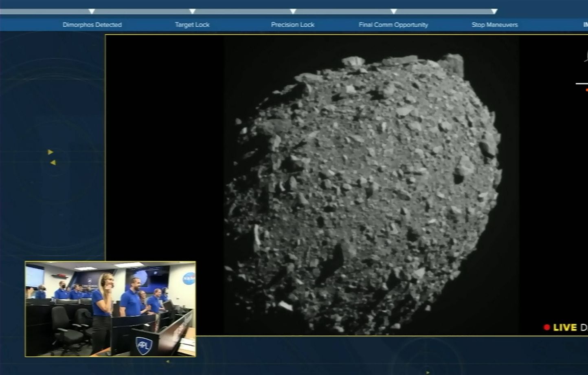Select the timeline marker above Stop Maneuvers
The image size is (588, 375).
tap(494, 11)
